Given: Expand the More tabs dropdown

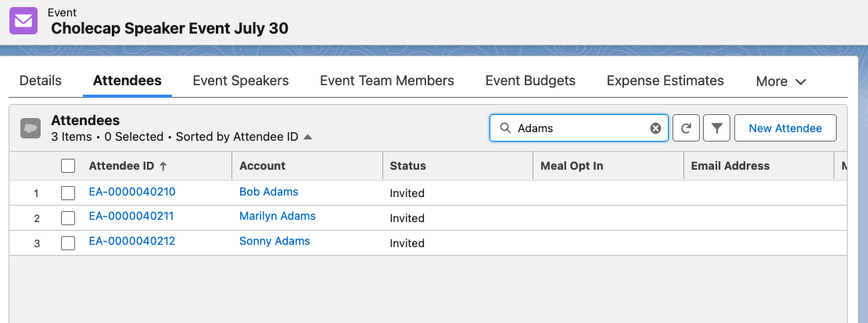Looking at the screenshot, I should (780, 81).
